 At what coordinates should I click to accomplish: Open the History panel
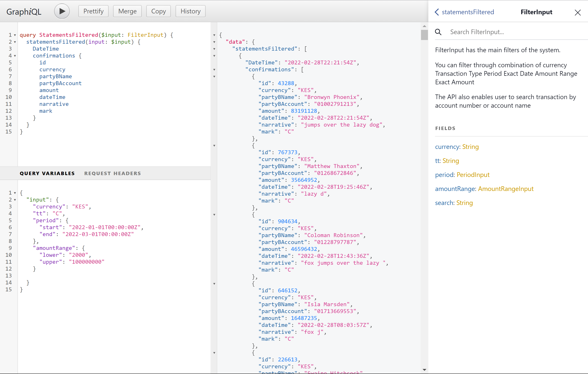click(190, 11)
